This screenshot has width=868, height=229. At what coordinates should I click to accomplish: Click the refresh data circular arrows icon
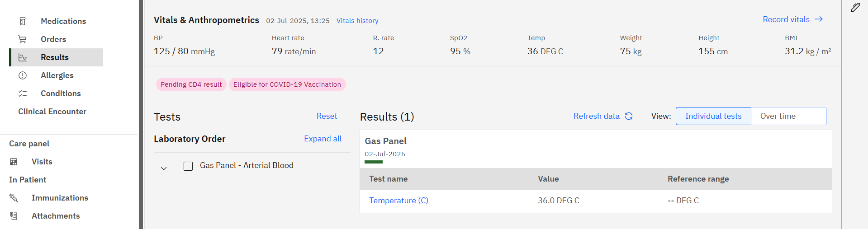629,116
